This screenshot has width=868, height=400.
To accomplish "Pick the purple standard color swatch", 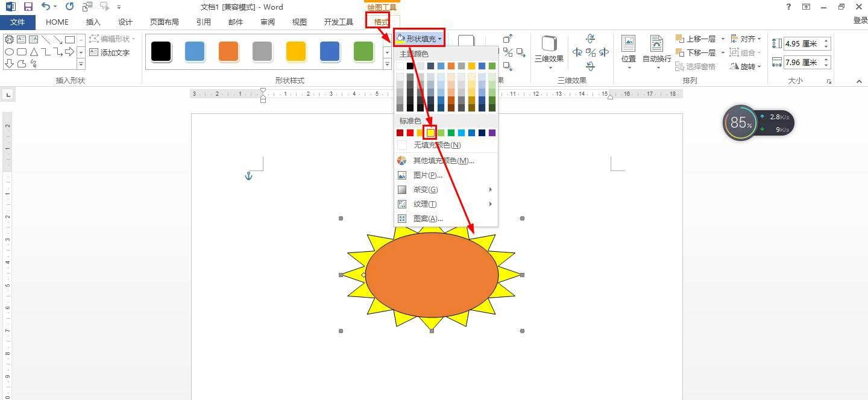I will (492, 133).
